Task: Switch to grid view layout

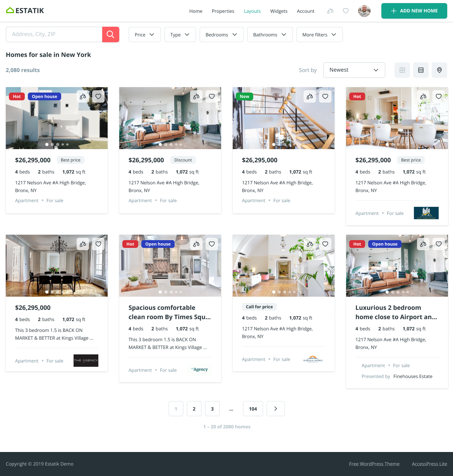Action: 402,70
